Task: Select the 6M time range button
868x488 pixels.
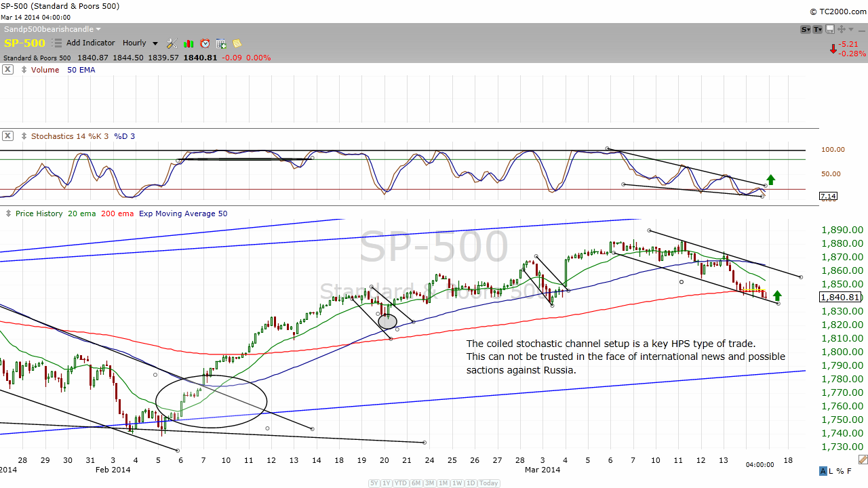Action: tap(416, 483)
